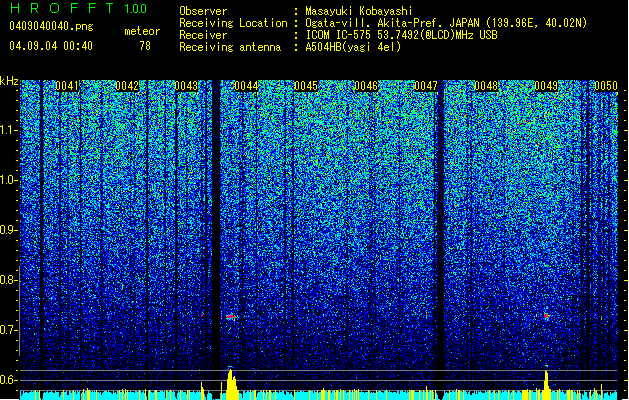The width and height of the screenshot is (629, 400).
Task: Click the kHz axis unit label
Action: [x=9, y=81]
